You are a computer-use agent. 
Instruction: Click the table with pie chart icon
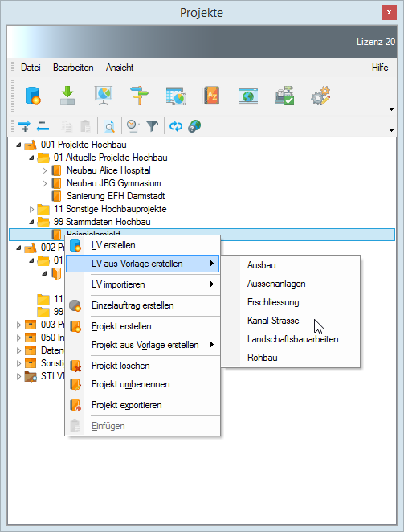click(176, 96)
